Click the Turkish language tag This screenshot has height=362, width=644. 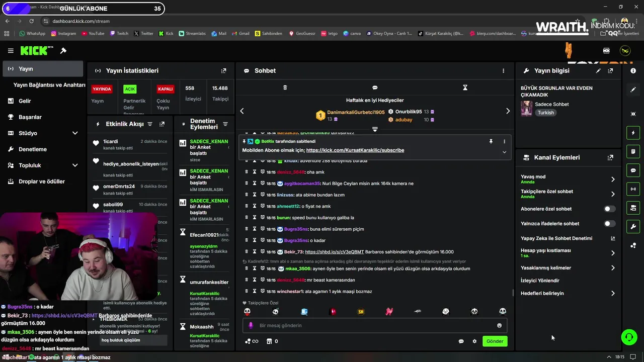545,113
